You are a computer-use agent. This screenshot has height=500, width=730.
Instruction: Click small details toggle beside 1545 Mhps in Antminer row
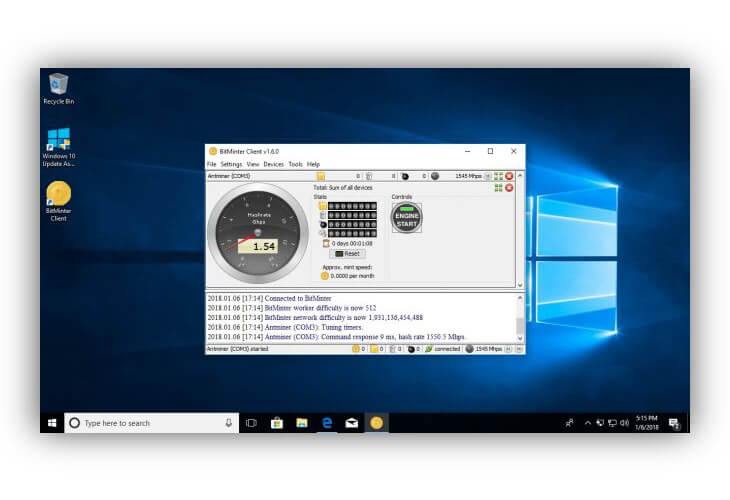487,176
